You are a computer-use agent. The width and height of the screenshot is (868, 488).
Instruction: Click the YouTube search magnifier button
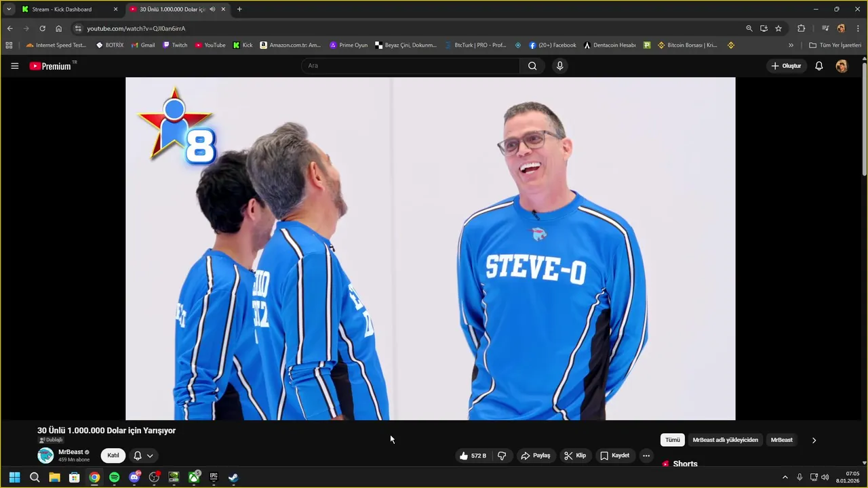coord(532,66)
